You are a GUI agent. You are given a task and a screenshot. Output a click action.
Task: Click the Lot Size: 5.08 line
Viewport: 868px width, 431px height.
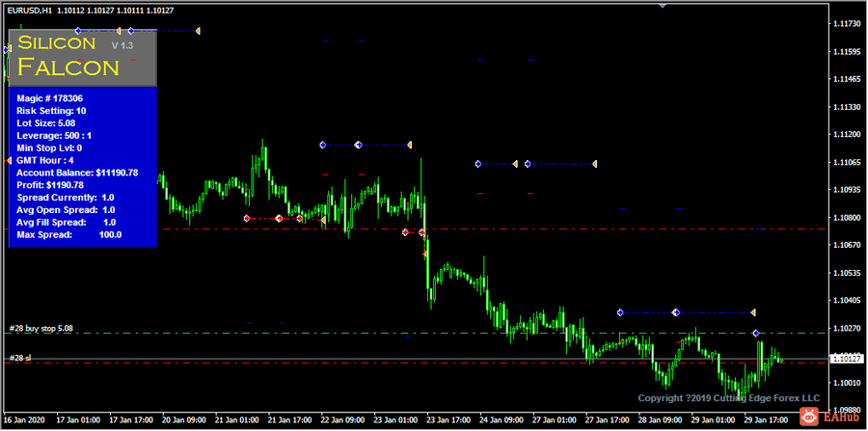46,122
